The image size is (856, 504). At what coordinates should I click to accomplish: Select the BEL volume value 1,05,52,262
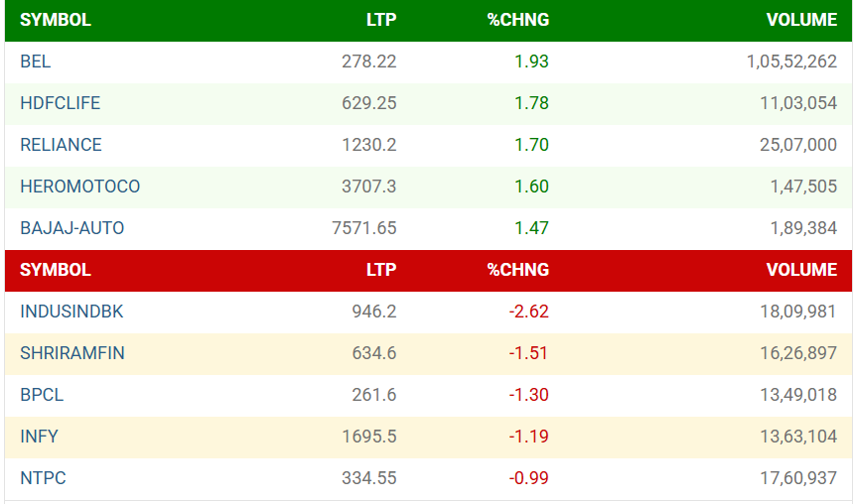[x=791, y=62]
